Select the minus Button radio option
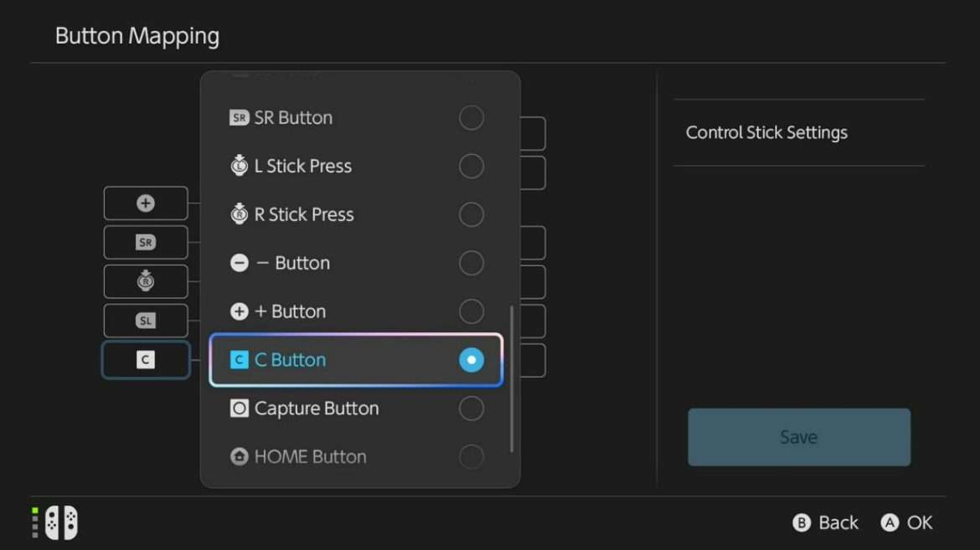Viewport: 980px width, 550px height. [471, 263]
